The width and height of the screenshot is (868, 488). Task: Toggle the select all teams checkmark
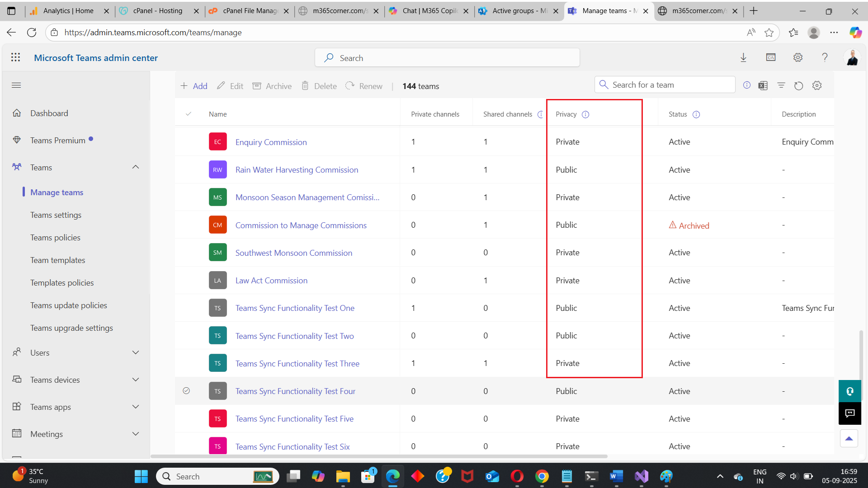[189, 114]
